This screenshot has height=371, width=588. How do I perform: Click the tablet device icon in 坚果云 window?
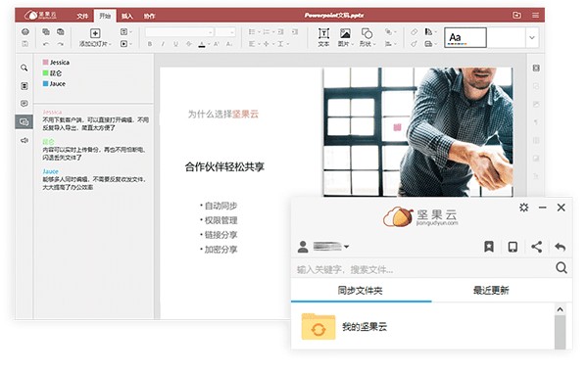[513, 247]
